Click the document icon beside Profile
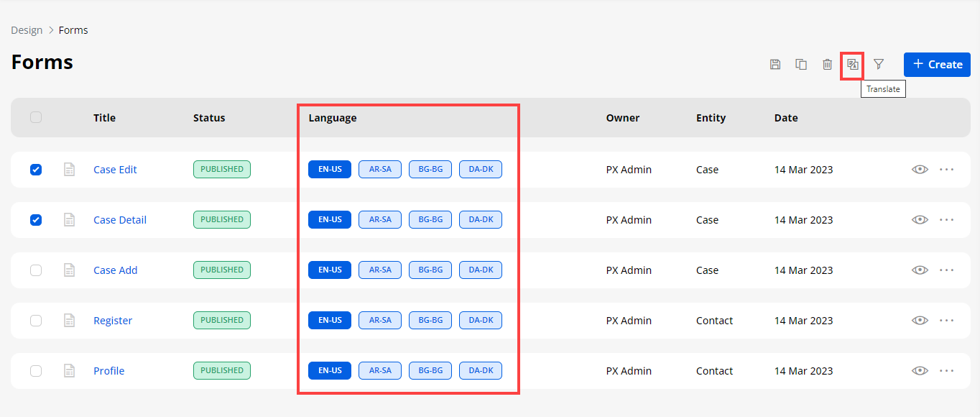The width and height of the screenshot is (980, 417). [x=70, y=371]
